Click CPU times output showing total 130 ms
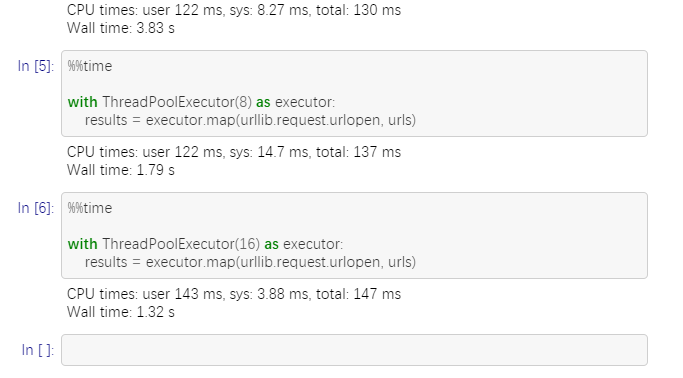 tap(234, 10)
